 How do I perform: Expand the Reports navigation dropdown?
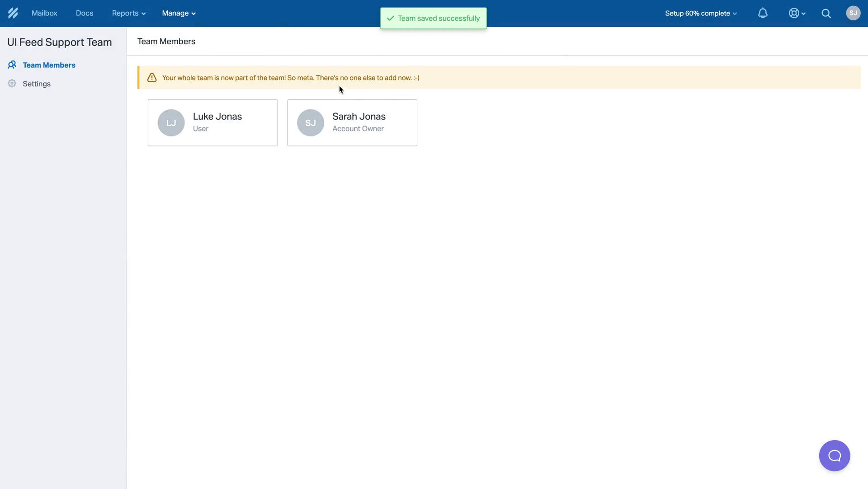[x=128, y=13]
